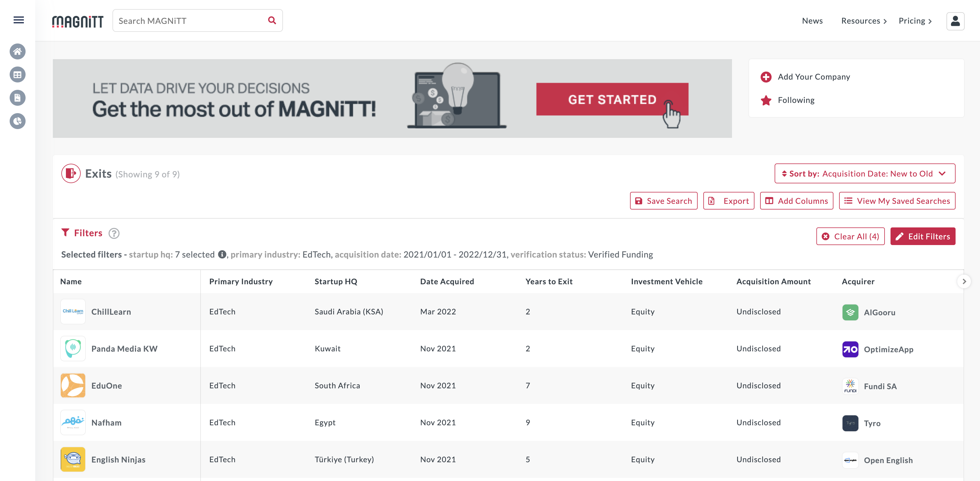This screenshot has width=980, height=481.
Task: Open the News page
Action: [812, 21]
